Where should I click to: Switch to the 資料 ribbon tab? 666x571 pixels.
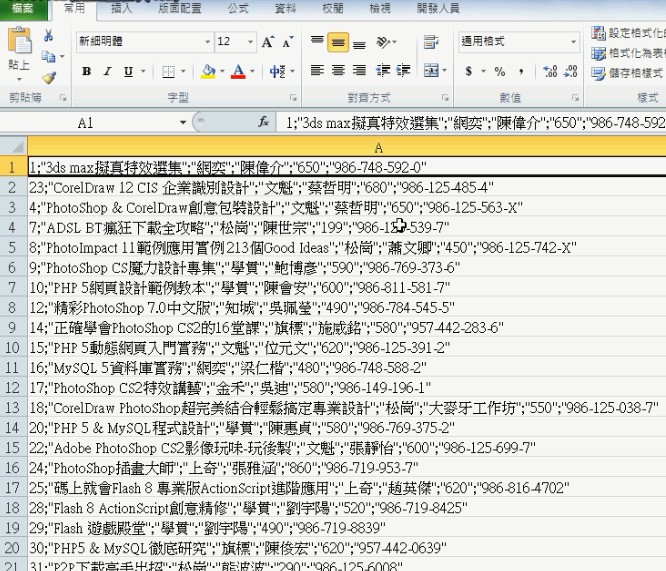tap(285, 8)
